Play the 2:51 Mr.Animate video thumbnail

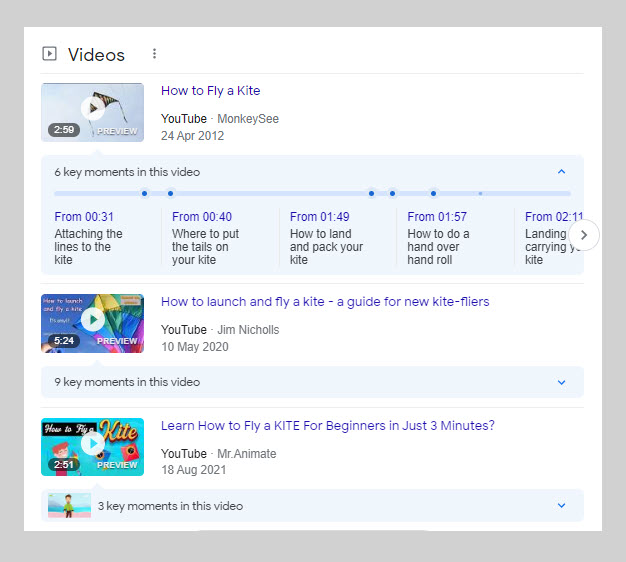92,446
